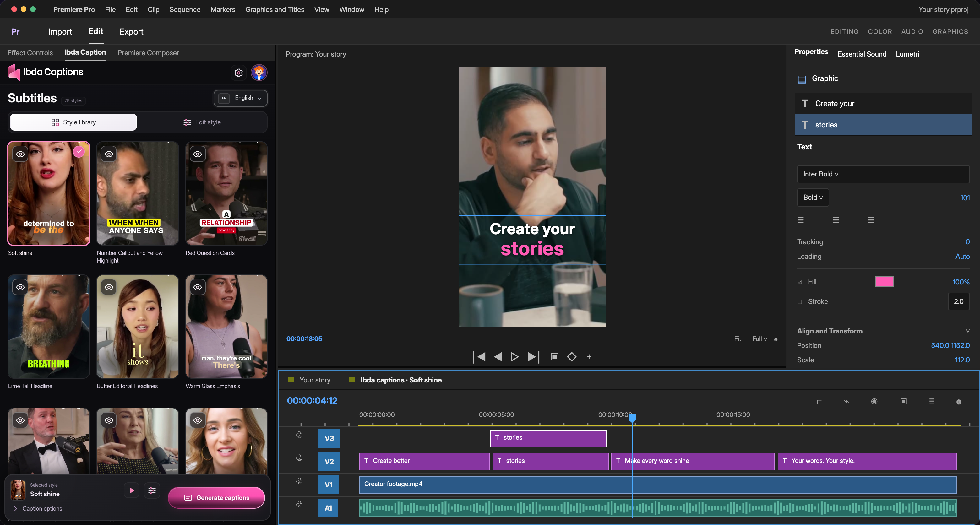Open the Full resolution dropdown
Viewport: 980px width, 525px height.
(759, 338)
